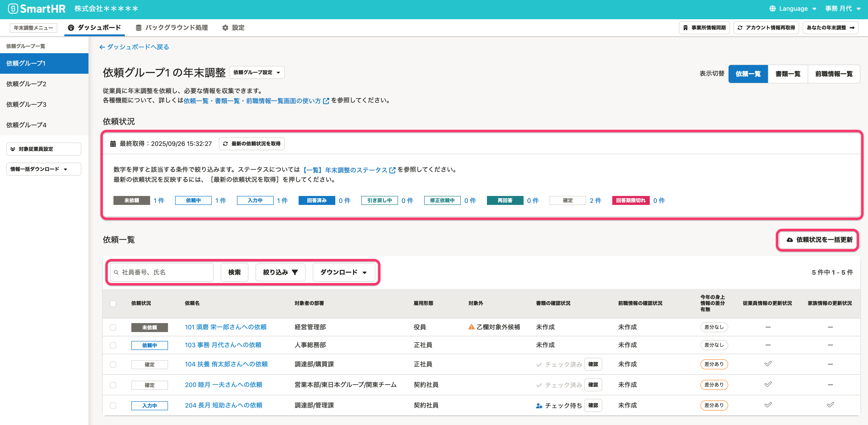
Task: Check the select-all checkbox in table header
Action: tap(113, 303)
